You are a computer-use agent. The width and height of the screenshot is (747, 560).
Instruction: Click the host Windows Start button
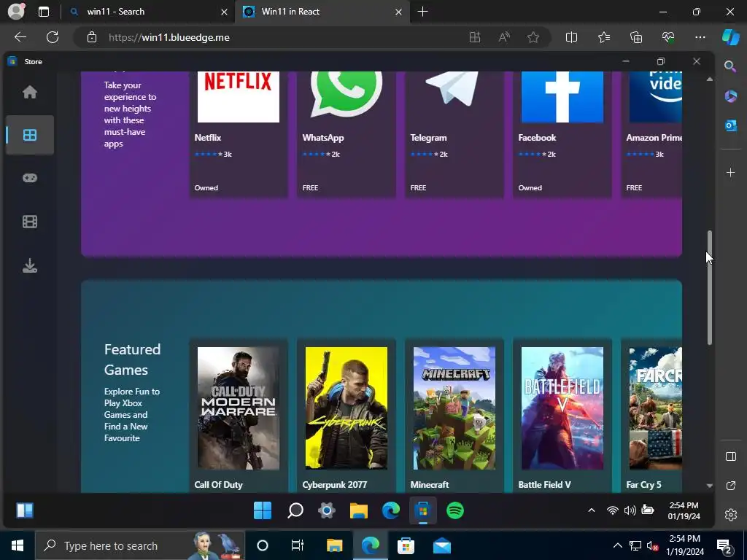[x=18, y=545]
